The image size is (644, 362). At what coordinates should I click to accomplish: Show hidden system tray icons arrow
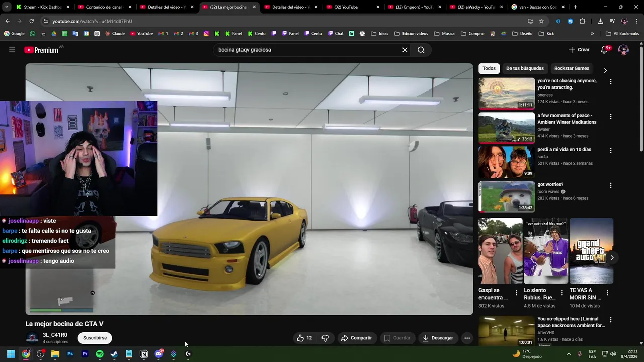click(569, 354)
